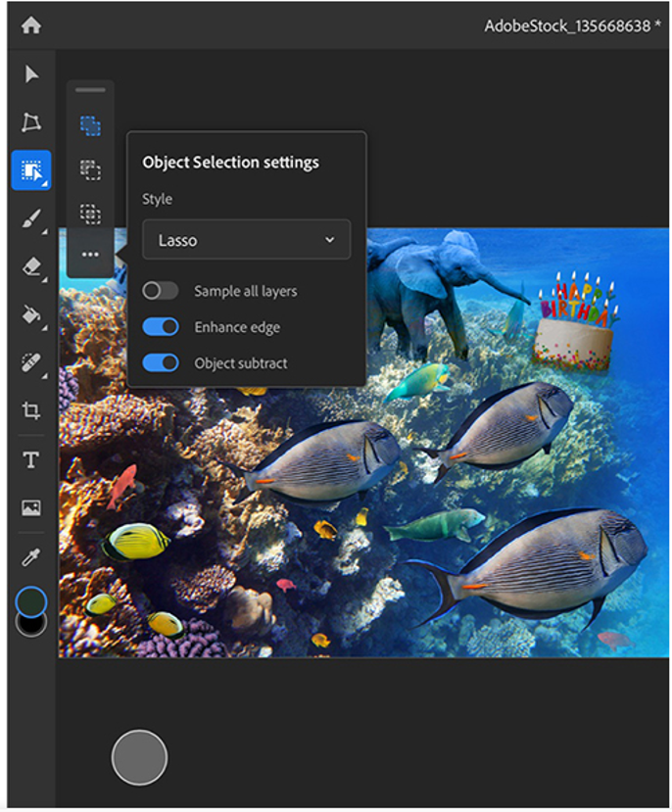This screenshot has height=812, width=672.
Task: Select the Type tool
Action: (31, 459)
